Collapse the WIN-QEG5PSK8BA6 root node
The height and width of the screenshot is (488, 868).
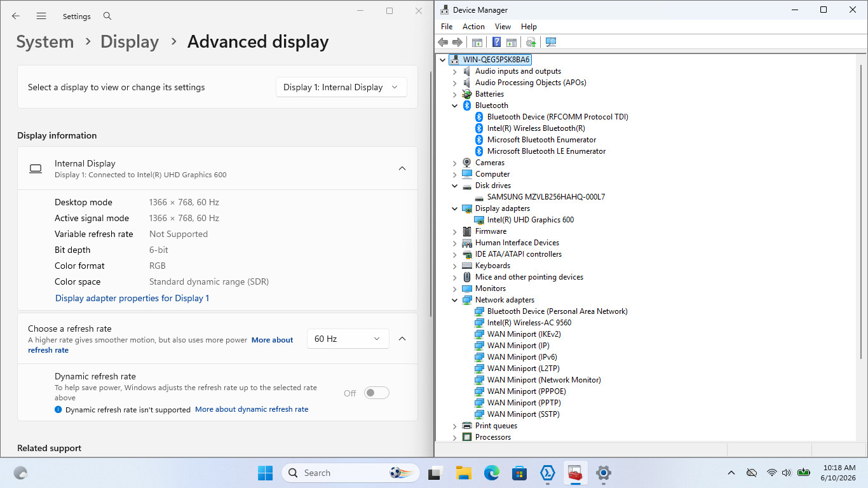coord(442,60)
